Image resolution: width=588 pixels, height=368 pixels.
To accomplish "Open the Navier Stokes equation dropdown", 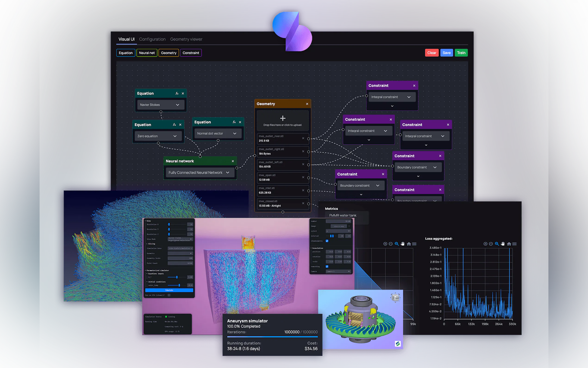I will click(x=160, y=105).
